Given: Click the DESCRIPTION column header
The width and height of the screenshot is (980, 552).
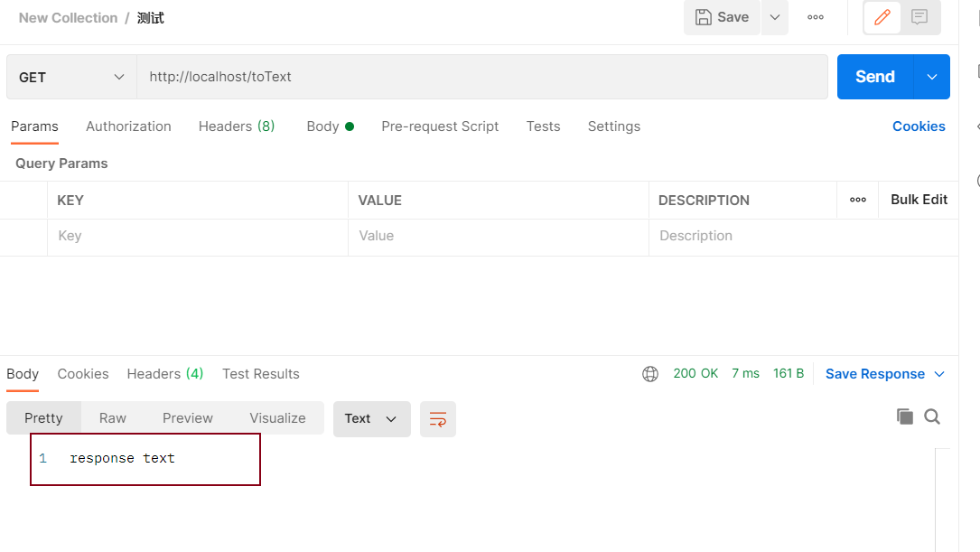Looking at the screenshot, I should (x=704, y=201).
